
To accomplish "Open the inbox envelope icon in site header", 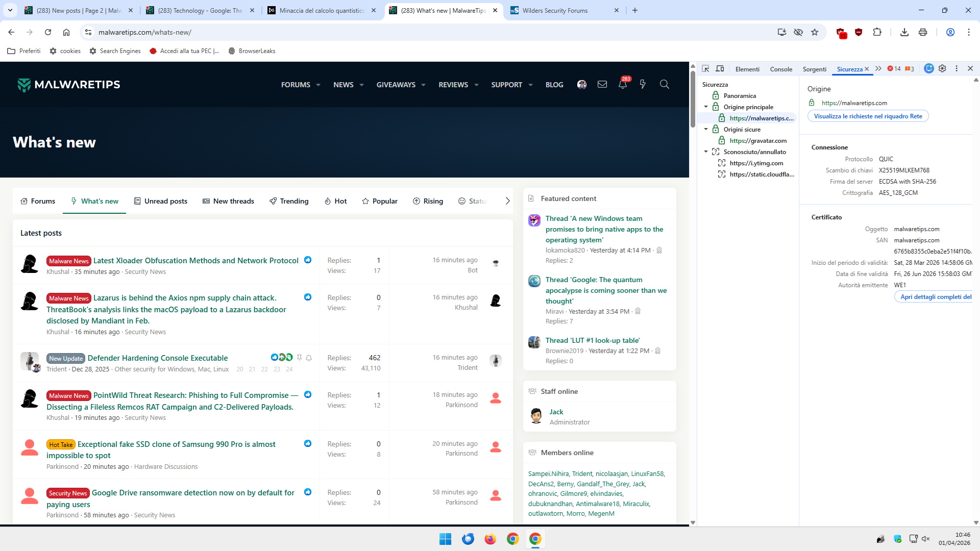I will pos(602,85).
